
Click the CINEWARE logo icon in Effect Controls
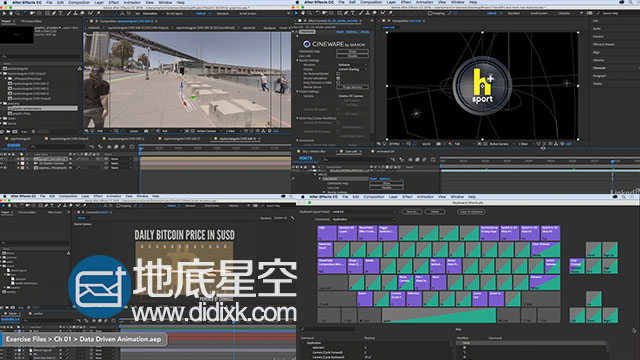tap(307, 44)
